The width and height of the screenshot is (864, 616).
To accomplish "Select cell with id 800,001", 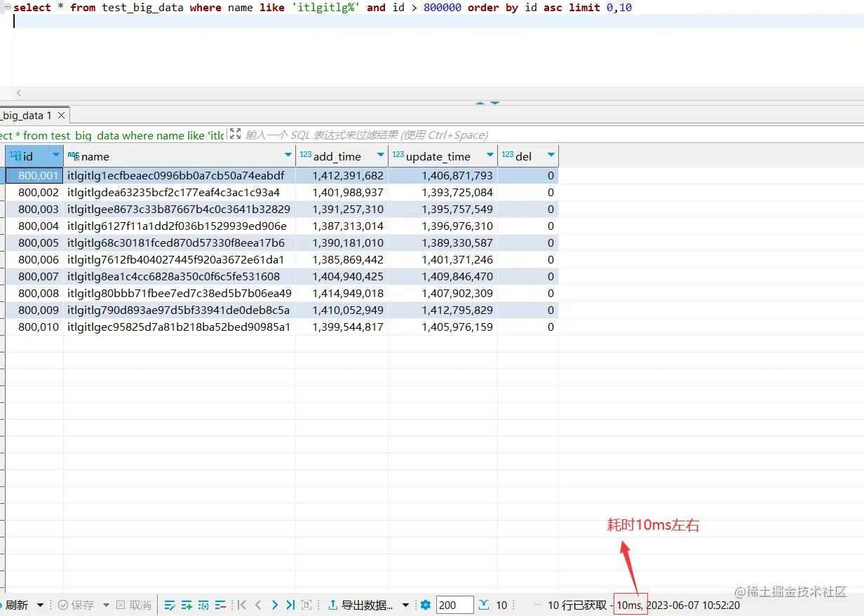I will [35, 175].
